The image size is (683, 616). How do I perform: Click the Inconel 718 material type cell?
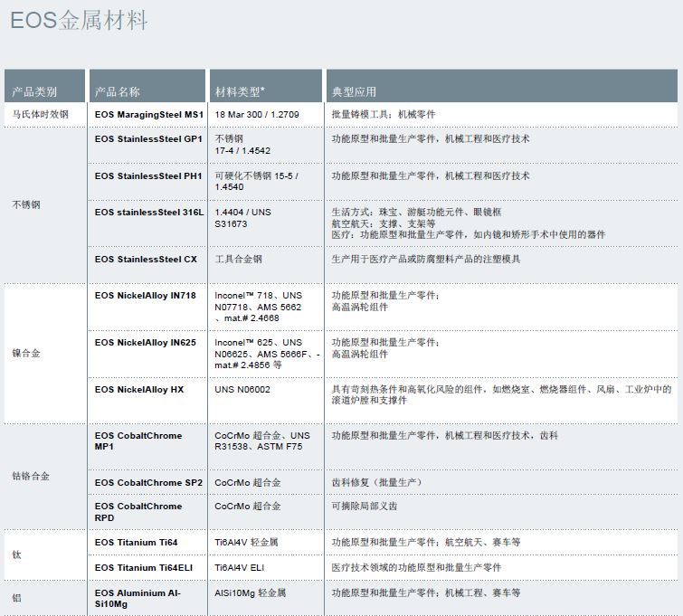(259, 307)
